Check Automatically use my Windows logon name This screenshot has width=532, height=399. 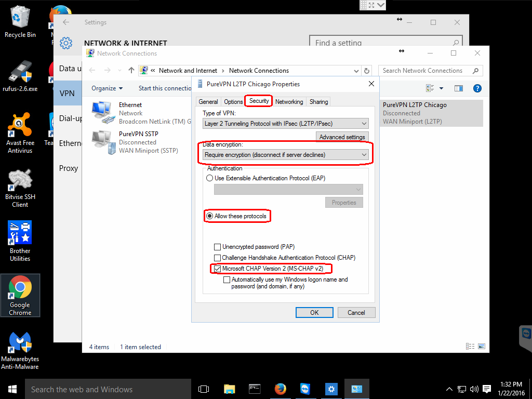227,280
